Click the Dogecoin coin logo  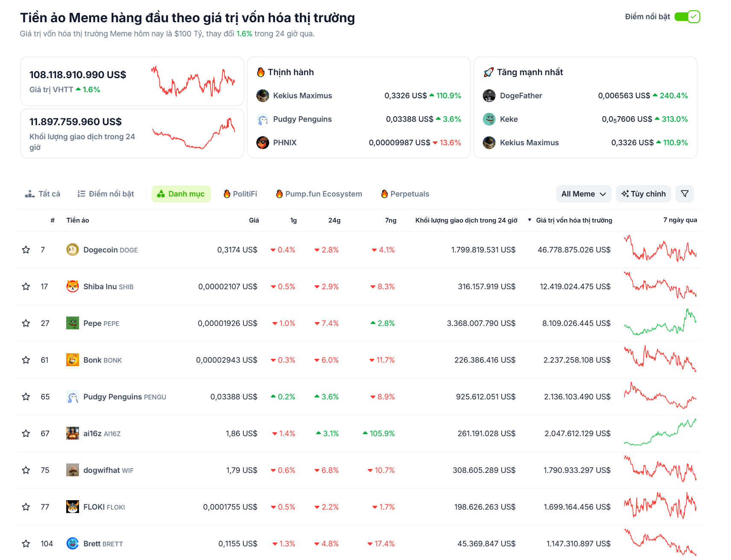(73, 249)
